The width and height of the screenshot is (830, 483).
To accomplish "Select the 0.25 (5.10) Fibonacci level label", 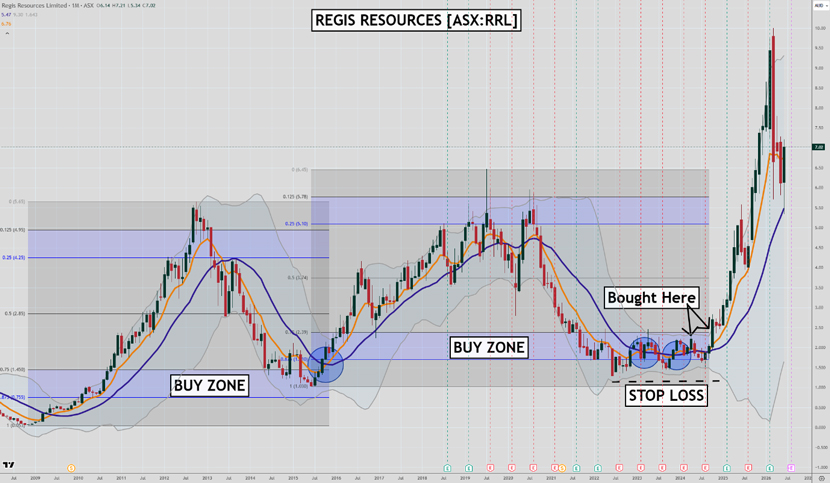I will click(x=297, y=223).
